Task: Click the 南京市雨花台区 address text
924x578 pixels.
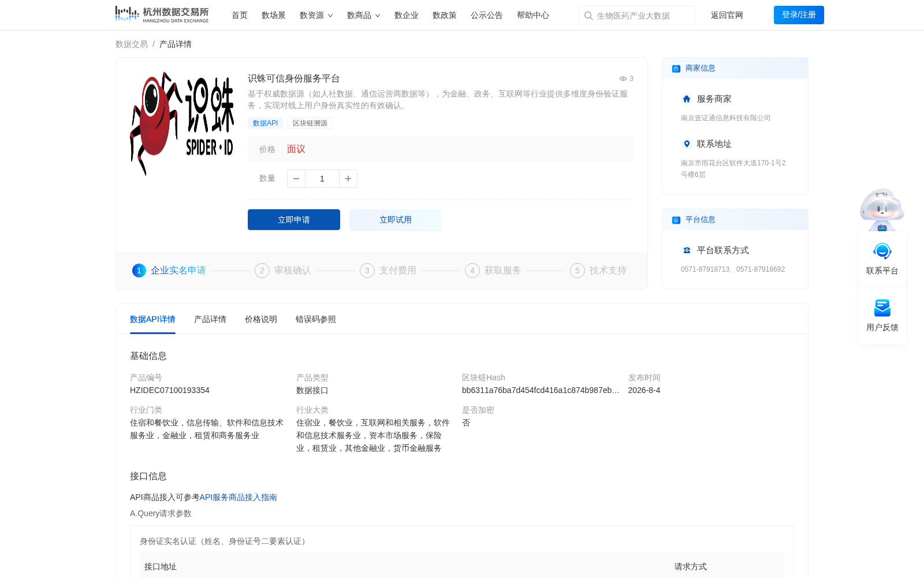Action: coord(733,169)
